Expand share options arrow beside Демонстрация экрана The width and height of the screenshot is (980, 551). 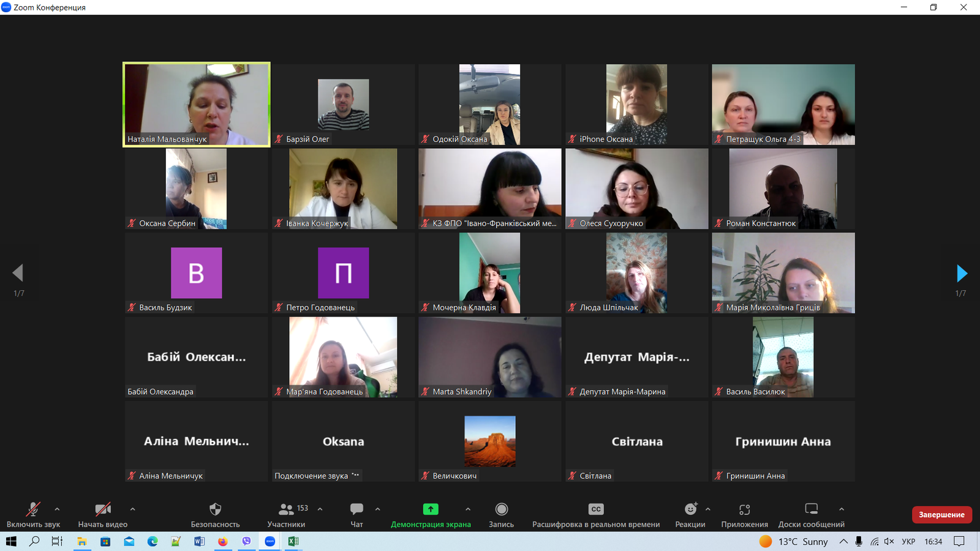click(x=468, y=509)
